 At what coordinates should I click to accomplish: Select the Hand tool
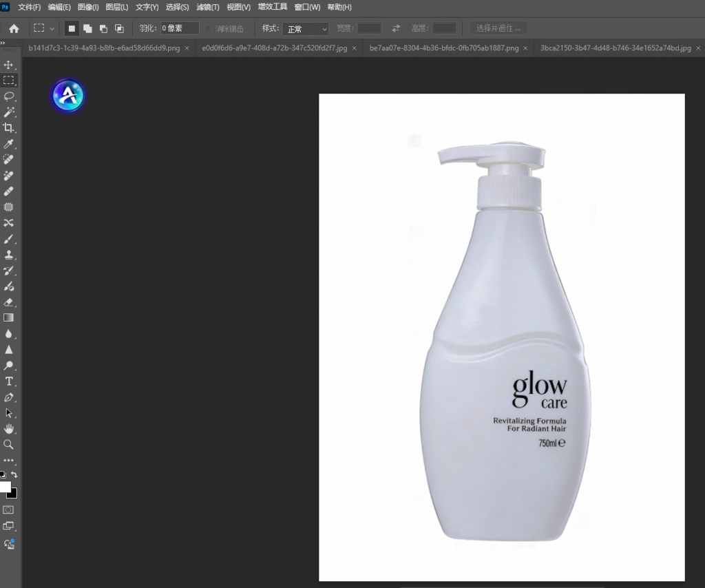[9, 429]
